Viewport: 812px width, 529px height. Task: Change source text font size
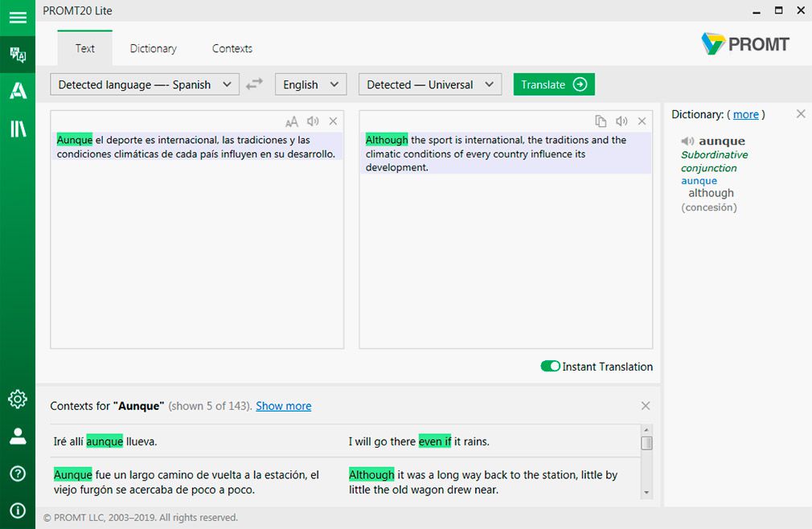pyautogui.click(x=292, y=121)
